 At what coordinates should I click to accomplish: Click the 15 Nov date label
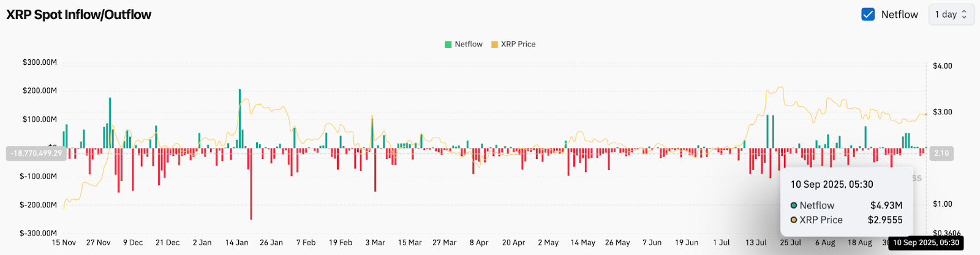coord(64,243)
